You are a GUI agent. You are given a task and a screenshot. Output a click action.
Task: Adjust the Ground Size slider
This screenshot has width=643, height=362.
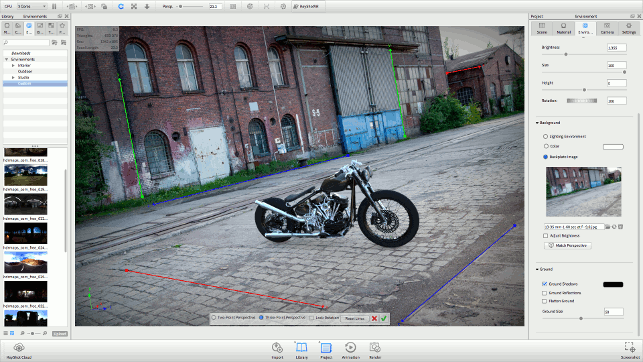[x=581, y=318]
